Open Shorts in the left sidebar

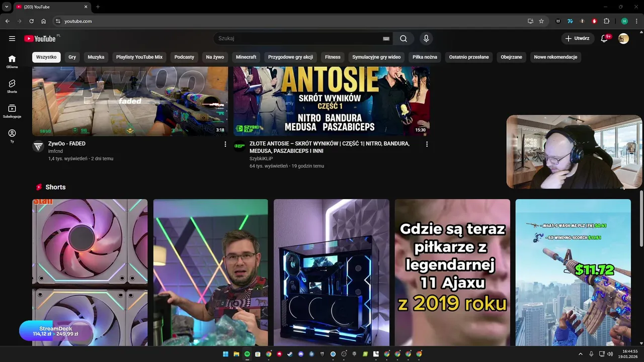coord(12,86)
